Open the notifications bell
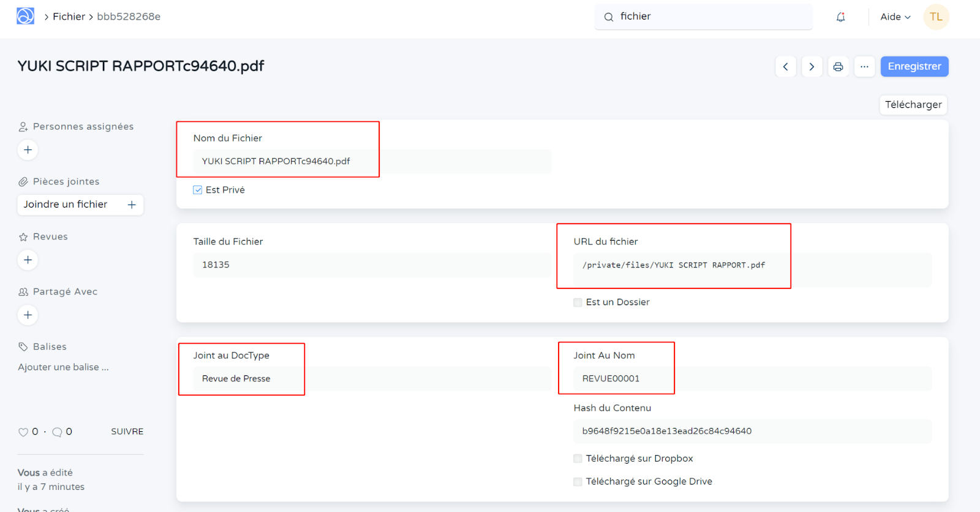The height and width of the screenshot is (512, 980). pos(840,17)
